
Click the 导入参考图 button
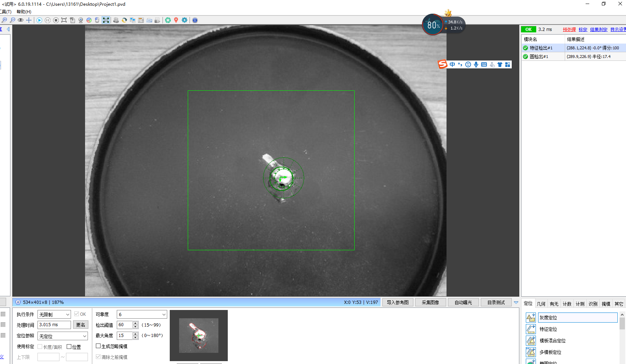(398, 302)
